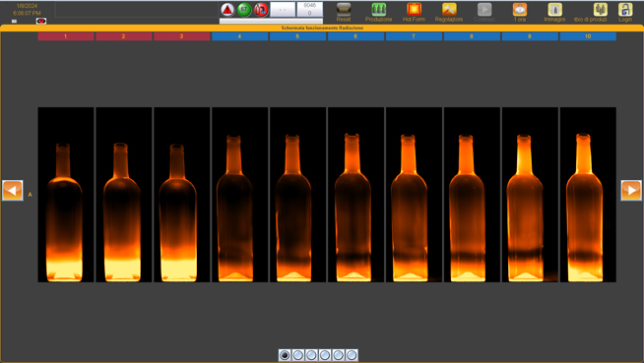Click the green 57 status indicator
644x363 pixels.
pos(244,10)
